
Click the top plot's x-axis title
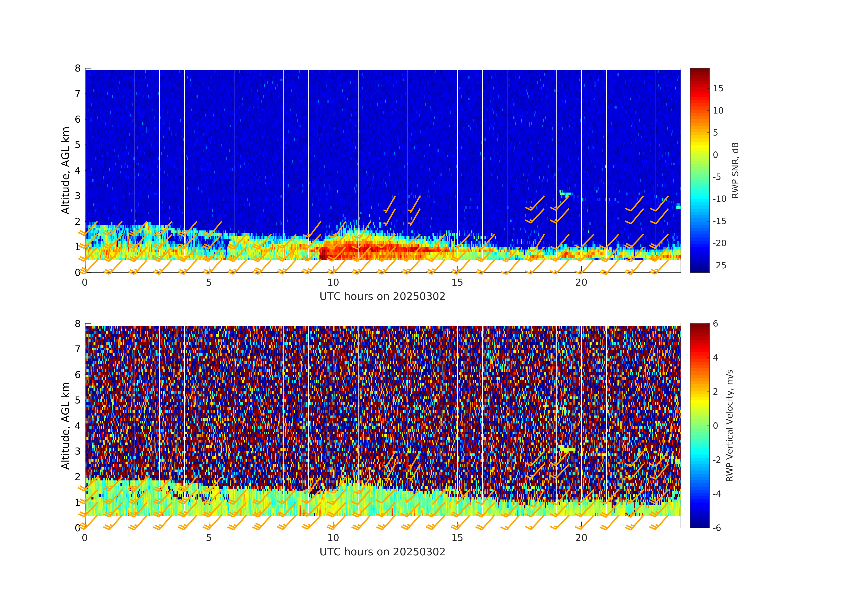click(x=382, y=297)
